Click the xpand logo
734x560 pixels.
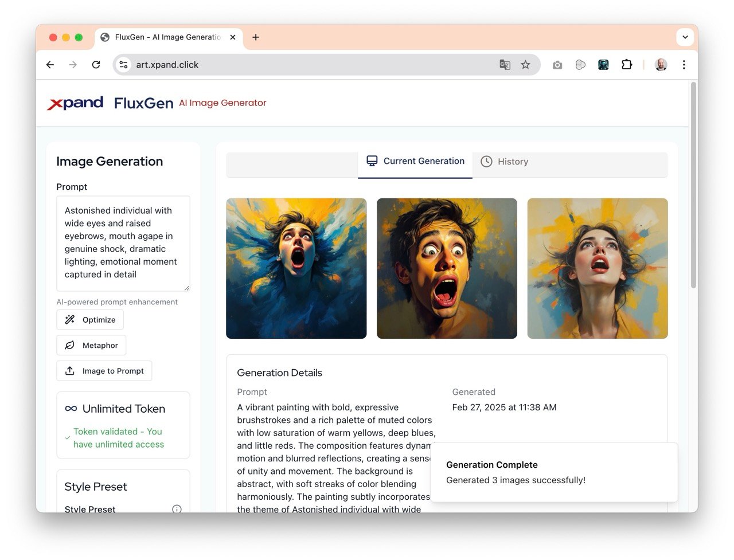click(75, 103)
